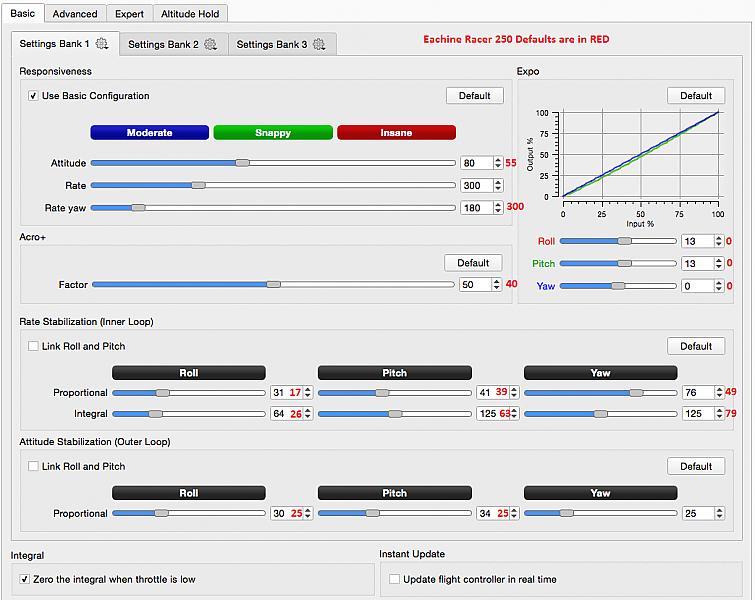Click the Expo Roll value stepper
Image resolution: width=755 pixels, height=600 pixels.
717,241
